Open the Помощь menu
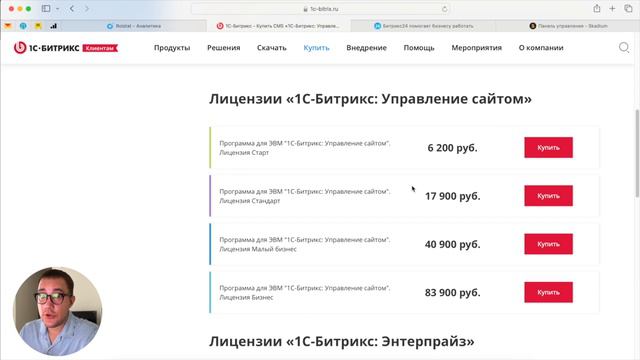 [x=419, y=48]
